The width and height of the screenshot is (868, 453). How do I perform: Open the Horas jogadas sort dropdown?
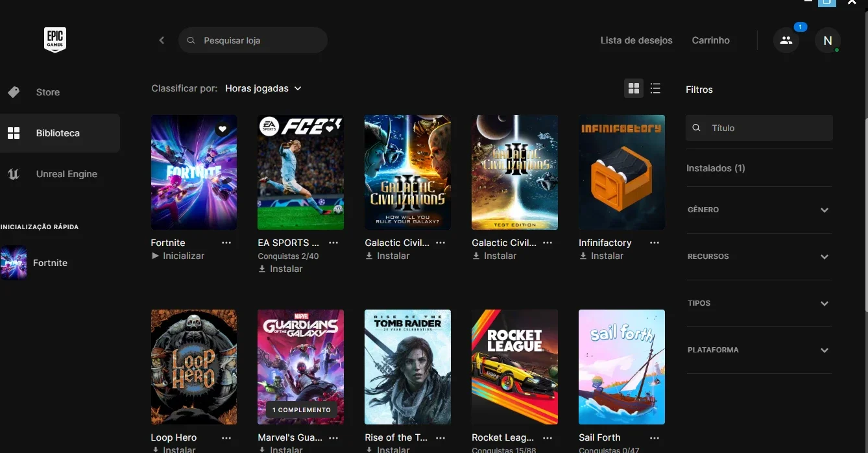pos(263,88)
